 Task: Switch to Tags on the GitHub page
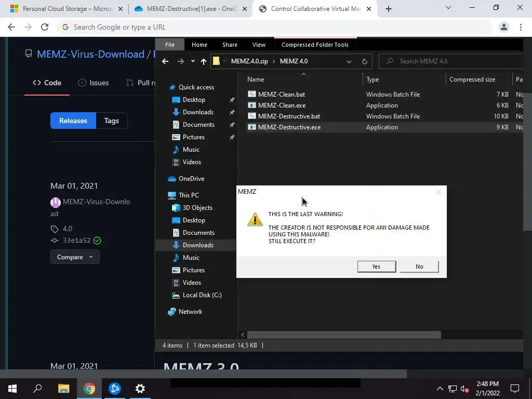click(x=112, y=121)
